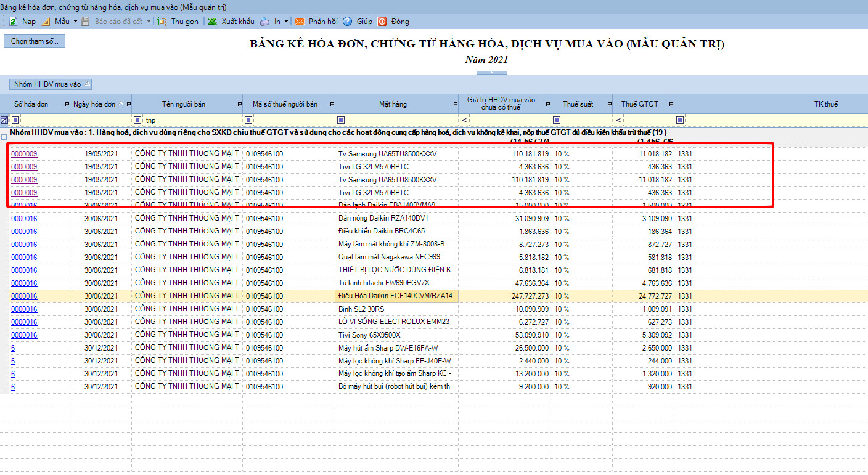The height and width of the screenshot is (475, 868).
Task: Click the In printer icon
Action: [264, 22]
